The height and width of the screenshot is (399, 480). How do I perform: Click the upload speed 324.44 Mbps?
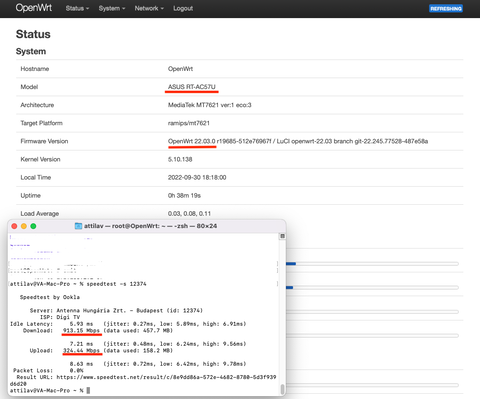tap(81, 350)
